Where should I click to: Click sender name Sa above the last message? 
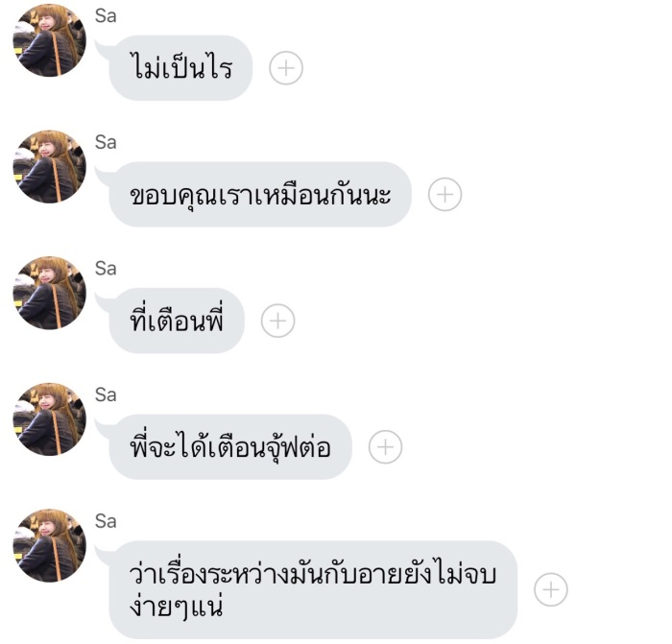[x=106, y=521]
